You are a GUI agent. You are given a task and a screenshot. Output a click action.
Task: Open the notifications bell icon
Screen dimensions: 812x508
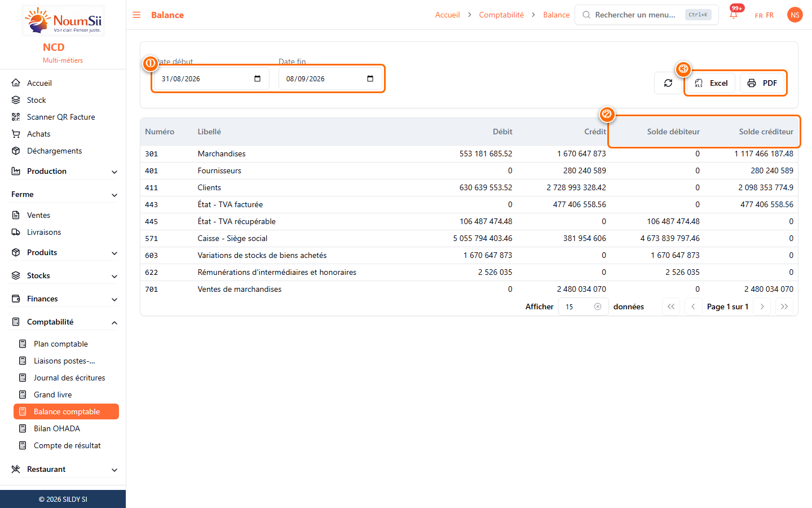pyautogui.click(x=734, y=15)
